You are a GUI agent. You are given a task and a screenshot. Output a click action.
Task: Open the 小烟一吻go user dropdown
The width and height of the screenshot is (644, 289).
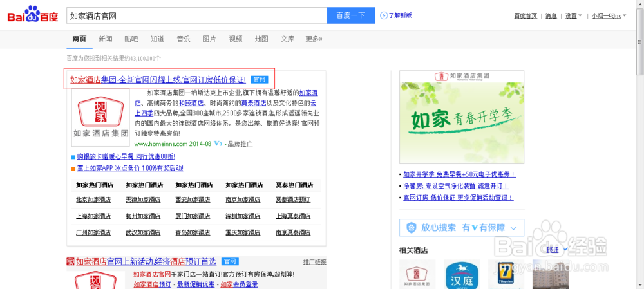609,16
